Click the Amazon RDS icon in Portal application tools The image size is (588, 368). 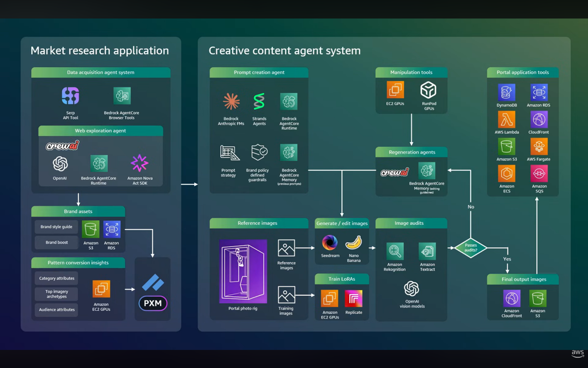[x=539, y=93]
